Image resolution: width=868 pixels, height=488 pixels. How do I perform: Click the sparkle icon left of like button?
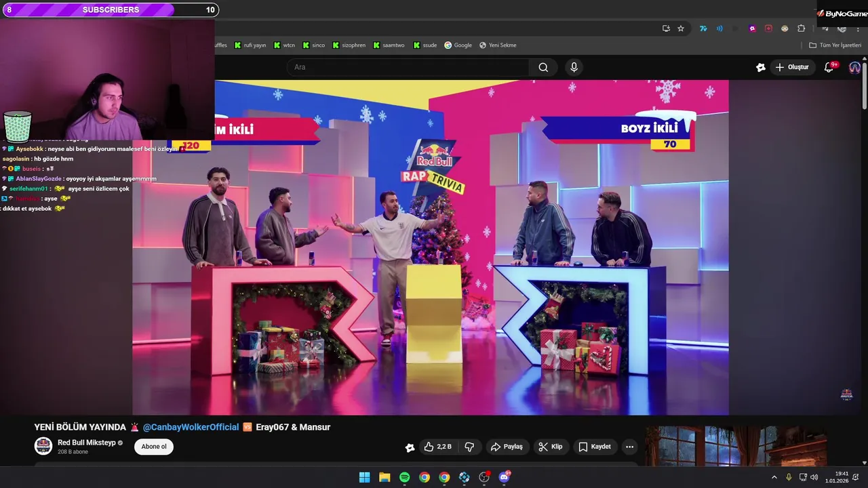click(x=410, y=447)
